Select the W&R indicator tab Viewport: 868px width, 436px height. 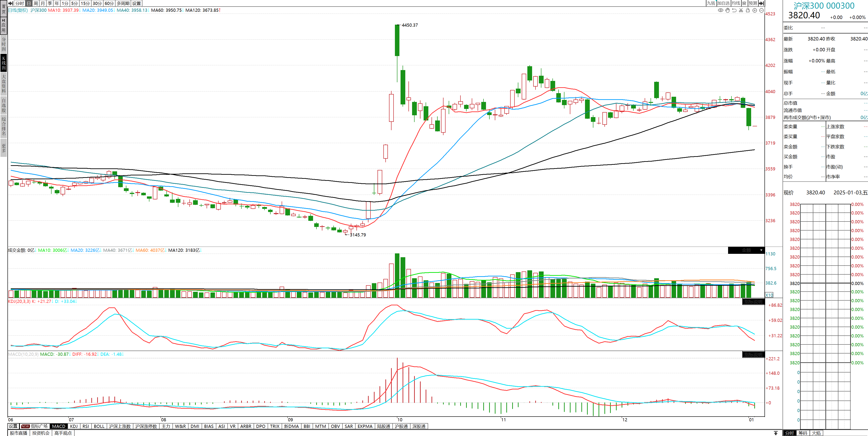[x=180, y=426]
